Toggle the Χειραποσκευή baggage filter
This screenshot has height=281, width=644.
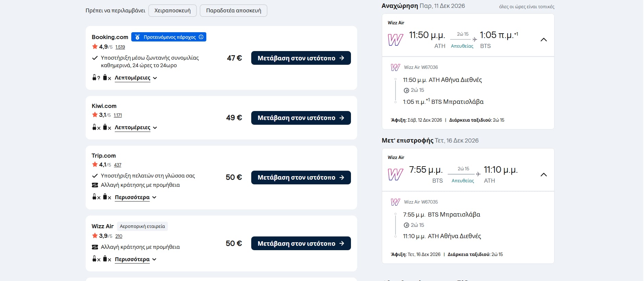pyautogui.click(x=172, y=11)
